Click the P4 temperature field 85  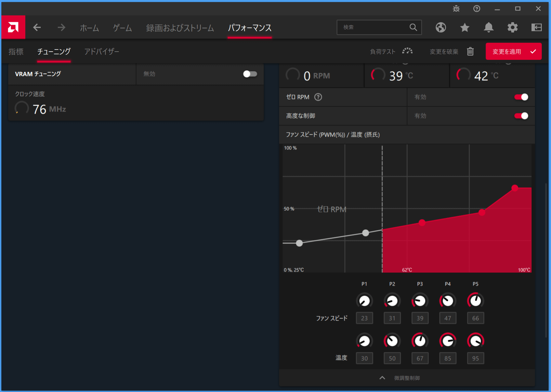(x=448, y=358)
